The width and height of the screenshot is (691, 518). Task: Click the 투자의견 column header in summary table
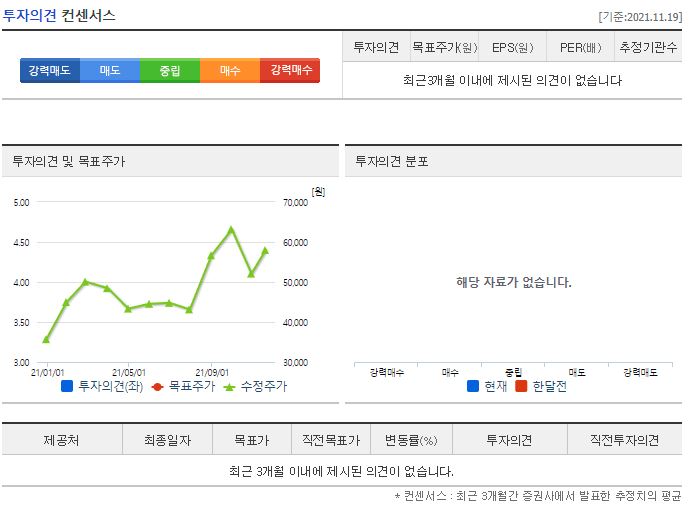pyautogui.click(x=376, y=47)
